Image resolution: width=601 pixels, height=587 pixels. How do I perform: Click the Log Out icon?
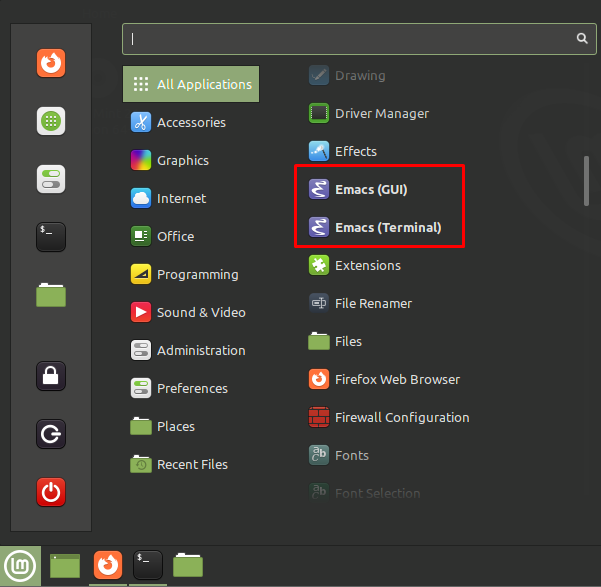(x=51, y=434)
